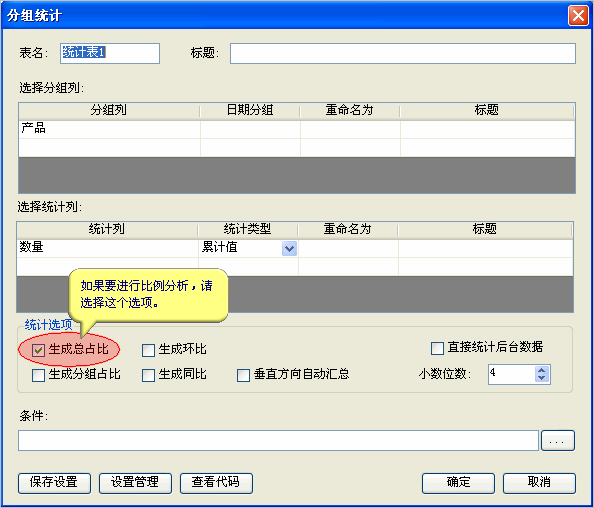This screenshot has width=594, height=508.
Task: Enable the 生成分组占比 option
Action: [x=38, y=375]
